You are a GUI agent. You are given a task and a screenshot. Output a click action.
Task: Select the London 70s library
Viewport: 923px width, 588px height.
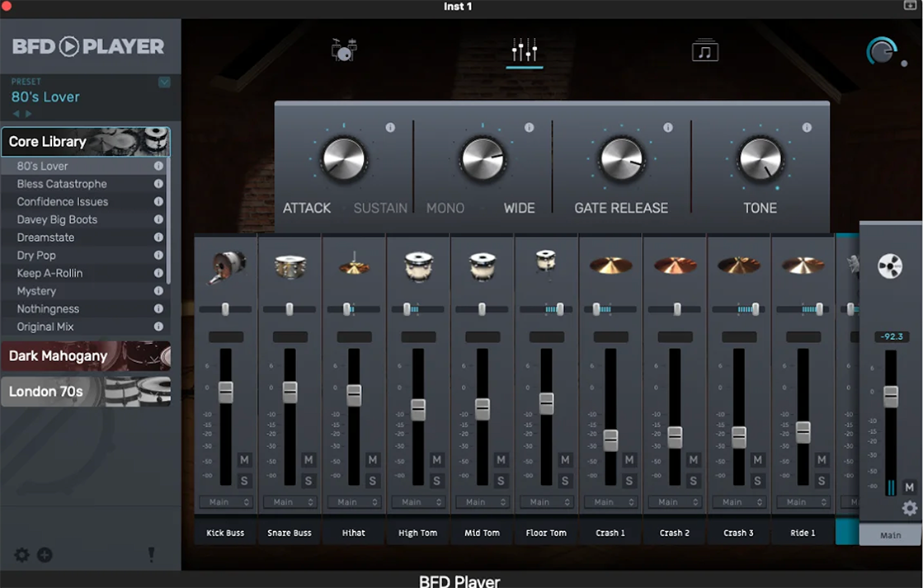[86, 392]
